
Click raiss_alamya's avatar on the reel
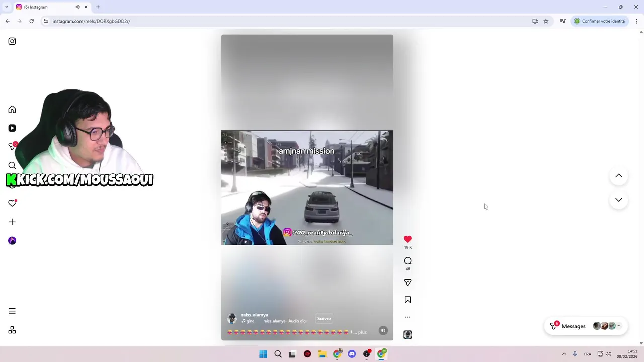pyautogui.click(x=232, y=318)
